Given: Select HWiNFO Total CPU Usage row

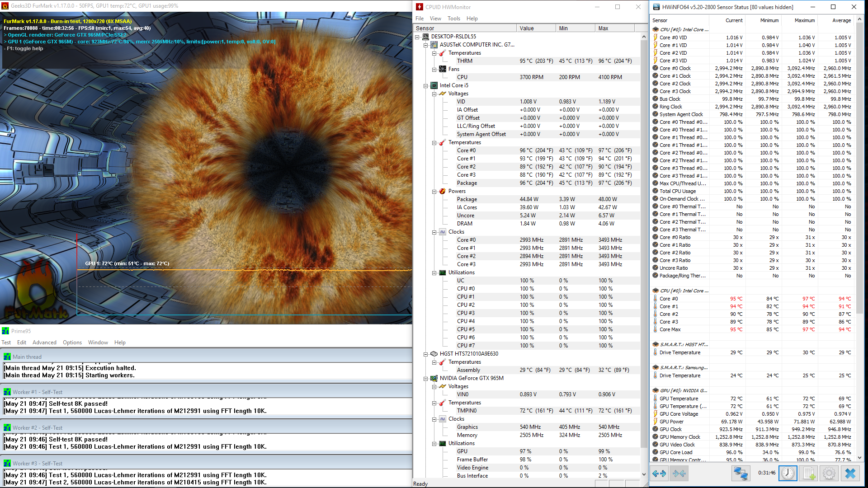Looking at the screenshot, I should [x=753, y=191].
